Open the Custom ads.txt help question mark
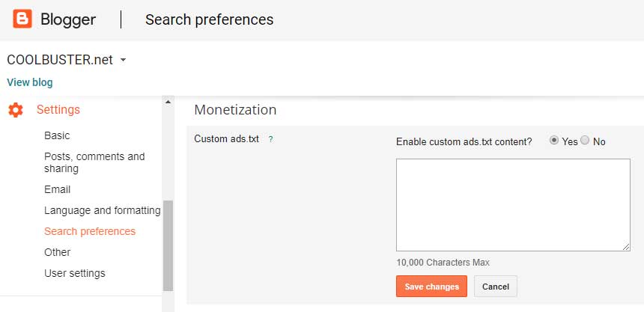This screenshot has width=644, height=312. click(270, 139)
